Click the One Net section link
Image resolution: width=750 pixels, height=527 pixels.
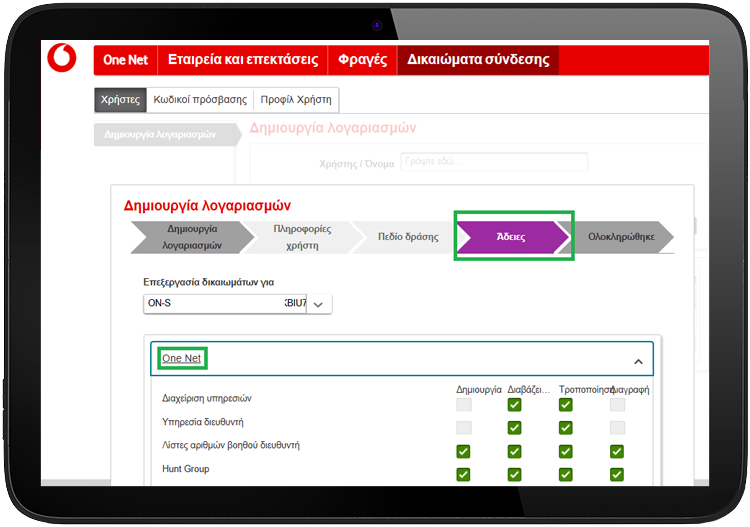(x=181, y=358)
